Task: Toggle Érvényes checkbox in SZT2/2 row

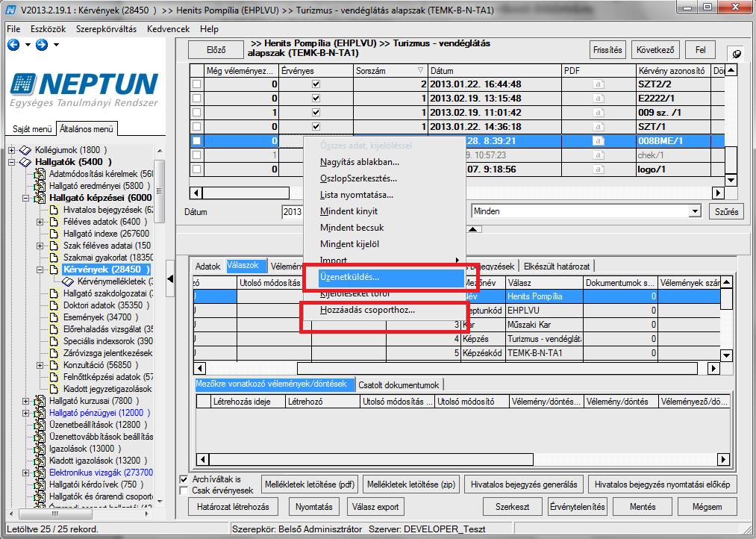Action: point(316,84)
